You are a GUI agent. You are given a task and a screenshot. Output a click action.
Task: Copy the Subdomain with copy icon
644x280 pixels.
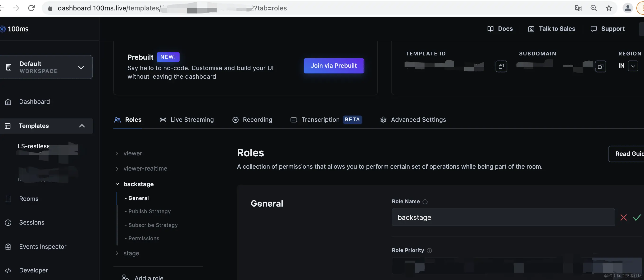(600, 66)
